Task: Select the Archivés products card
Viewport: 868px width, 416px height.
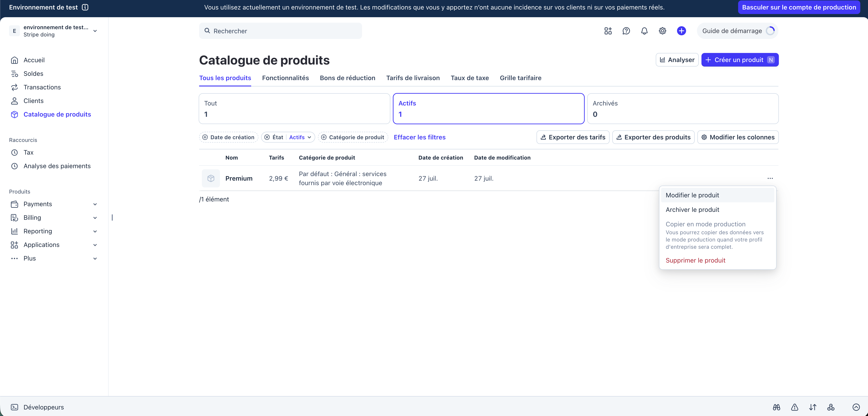Action: tap(683, 109)
